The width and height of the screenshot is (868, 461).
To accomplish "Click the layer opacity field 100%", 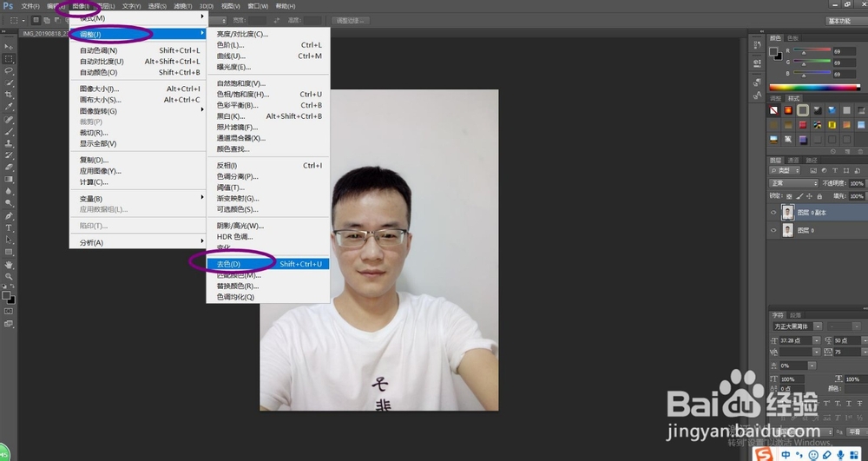I will 857,183.
